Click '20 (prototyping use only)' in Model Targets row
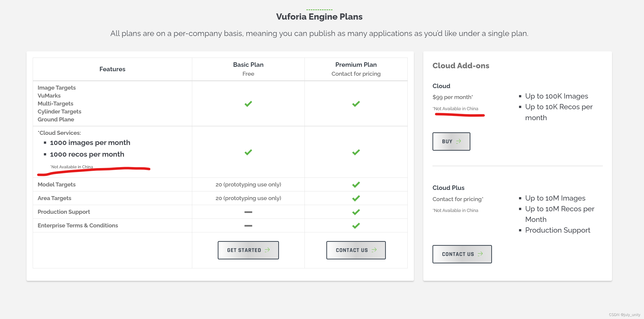The image size is (644, 319). 248,184
